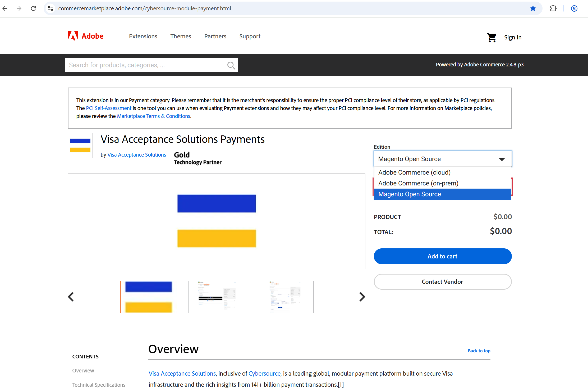Focus the product search field
588x392 pixels.
[x=145, y=65]
